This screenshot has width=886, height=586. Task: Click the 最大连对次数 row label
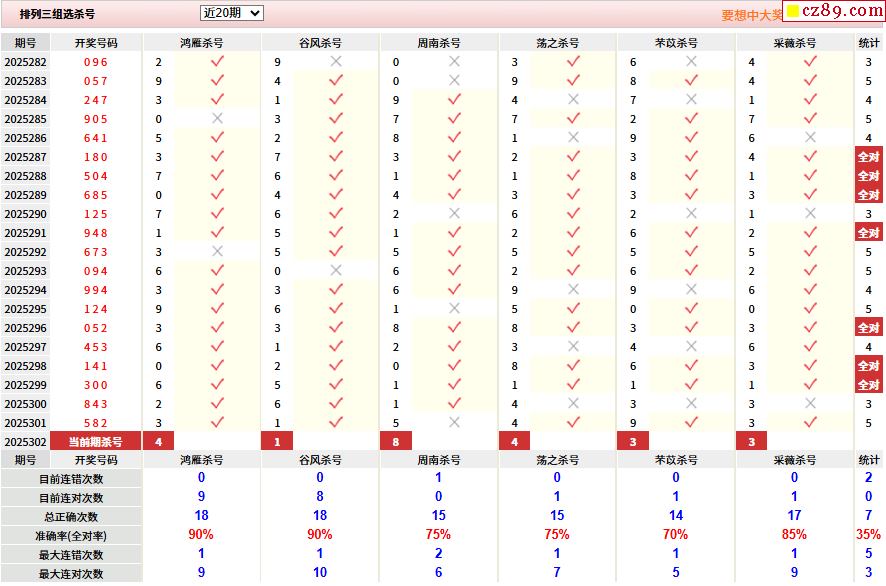tap(71, 574)
